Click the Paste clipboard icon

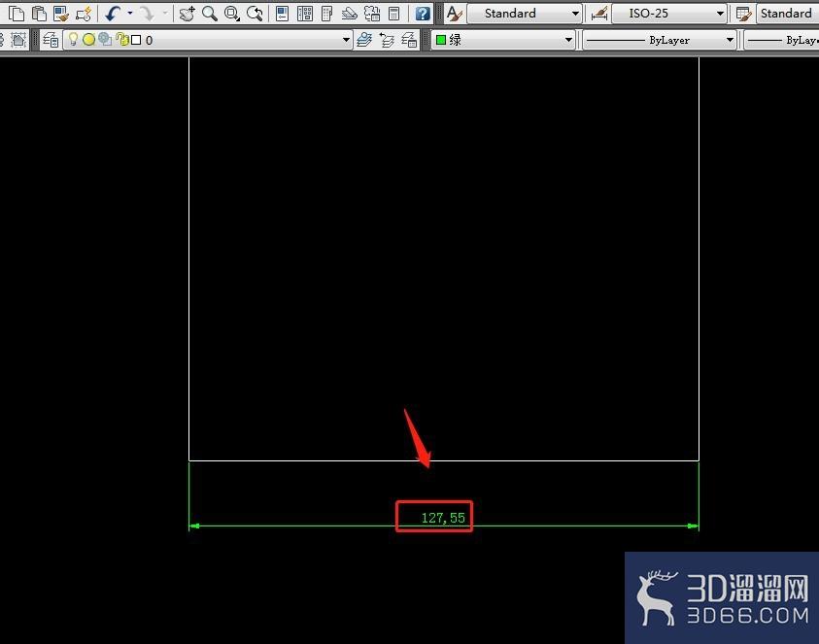[x=39, y=13]
